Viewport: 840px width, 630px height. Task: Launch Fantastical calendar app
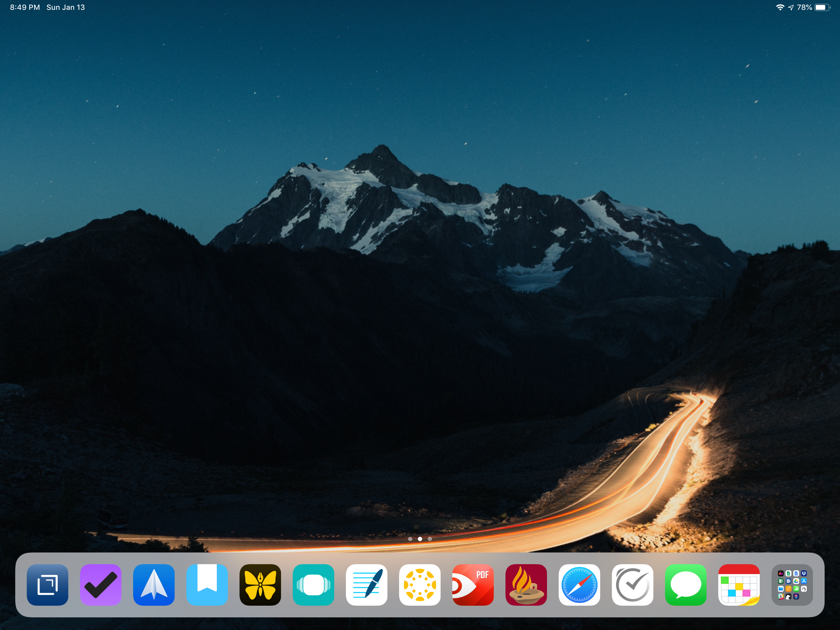[x=739, y=585]
